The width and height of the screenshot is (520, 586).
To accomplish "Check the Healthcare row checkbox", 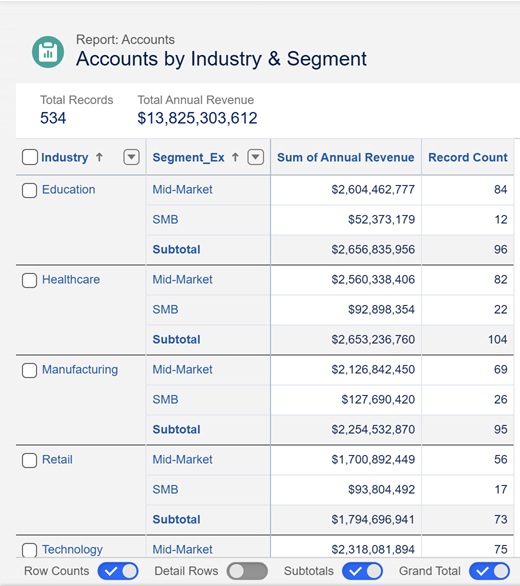I will pyautogui.click(x=29, y=280).
